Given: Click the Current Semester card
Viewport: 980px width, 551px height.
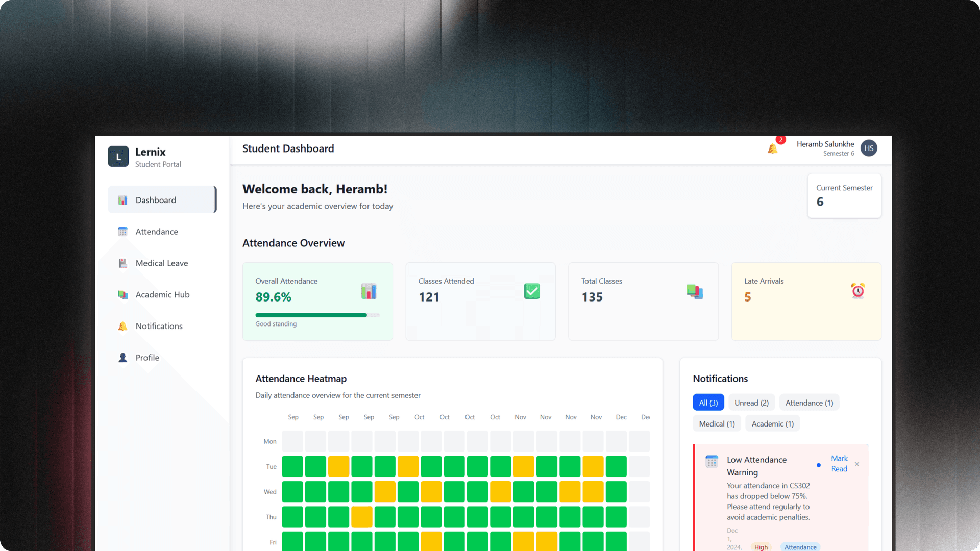Looking at the screenshot, I should coord(844,196).
